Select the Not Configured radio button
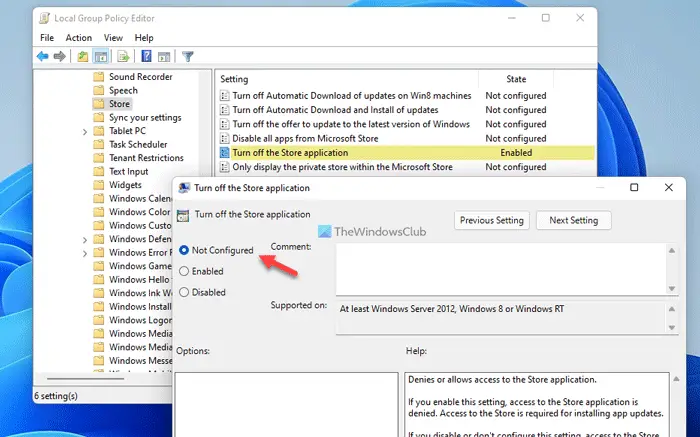 click(x=184, y=250)
